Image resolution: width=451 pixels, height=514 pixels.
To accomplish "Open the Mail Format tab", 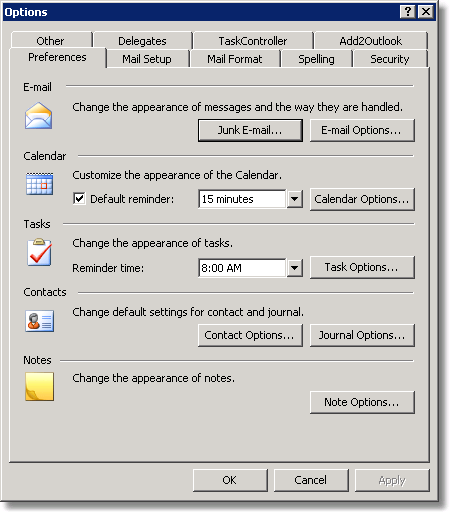I will click(235, 59).
